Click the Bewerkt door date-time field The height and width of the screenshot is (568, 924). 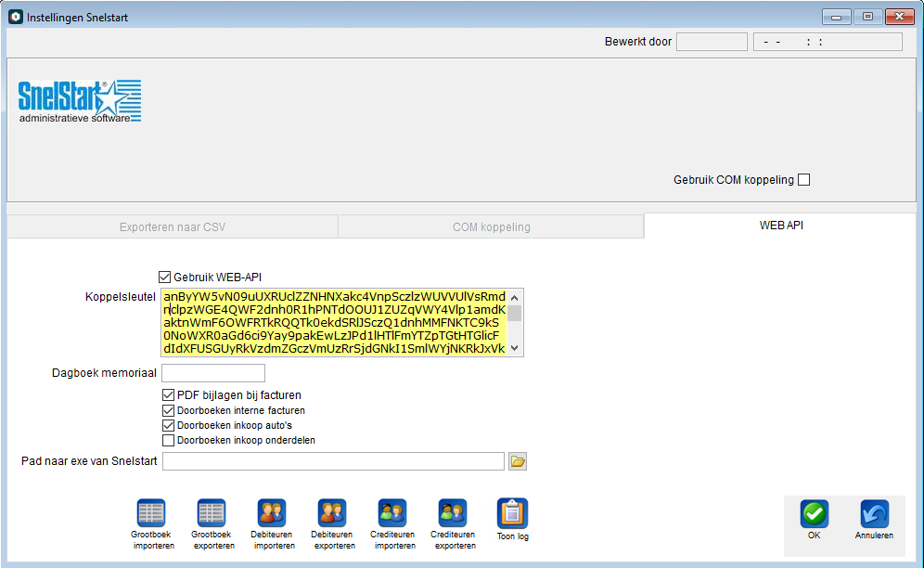tap(828, 42)
